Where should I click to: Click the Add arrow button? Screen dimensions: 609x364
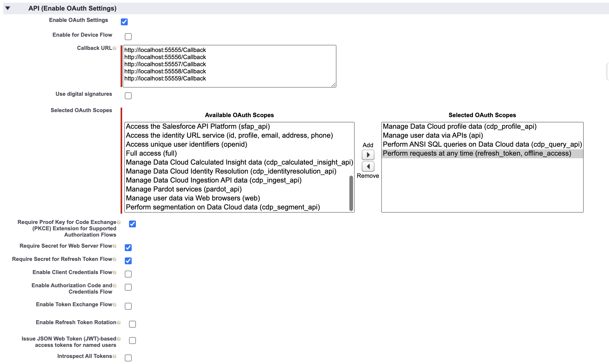[x=368, y=155]
